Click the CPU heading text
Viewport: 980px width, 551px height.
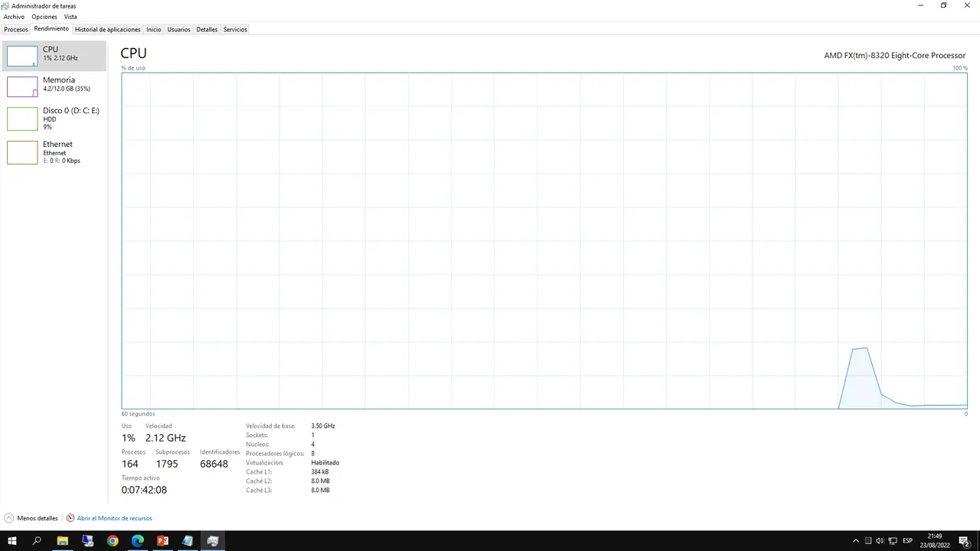tap(133, 53)
